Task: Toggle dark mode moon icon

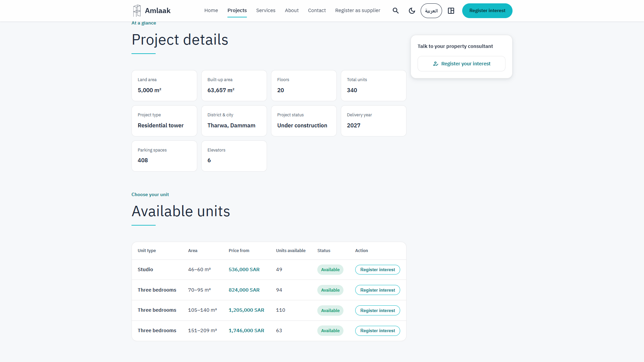Action: 412,11
